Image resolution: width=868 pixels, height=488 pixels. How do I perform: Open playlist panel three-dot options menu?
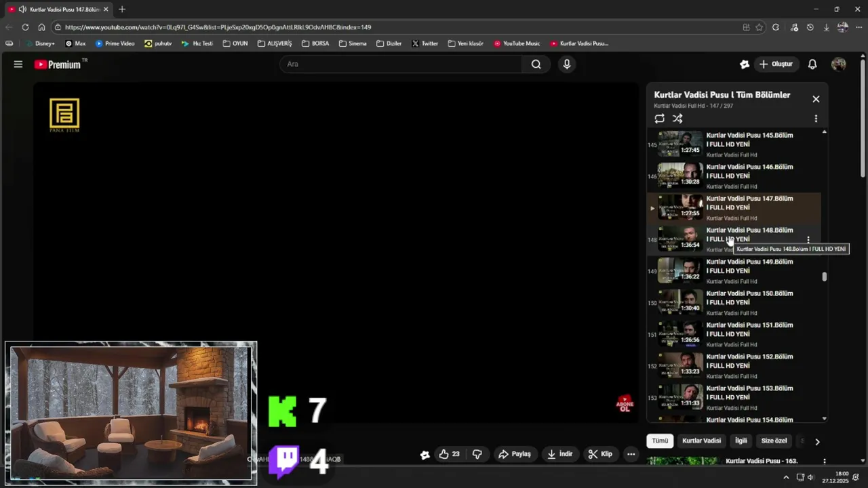click(816, 119)
